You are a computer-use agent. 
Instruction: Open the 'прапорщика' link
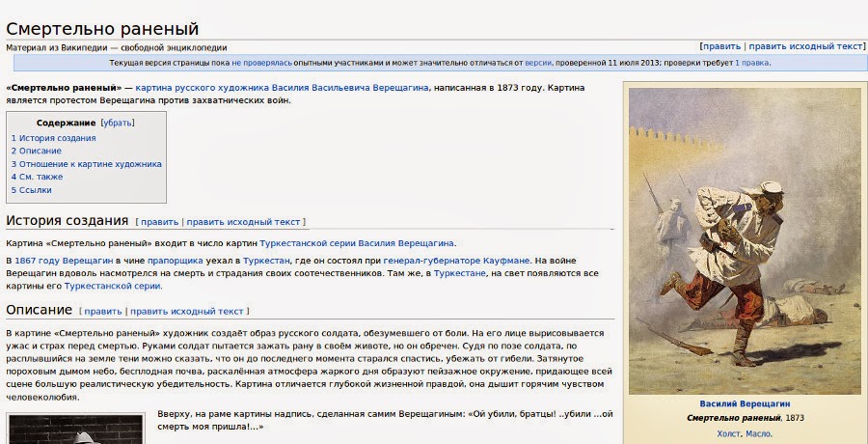click(175, 261)
